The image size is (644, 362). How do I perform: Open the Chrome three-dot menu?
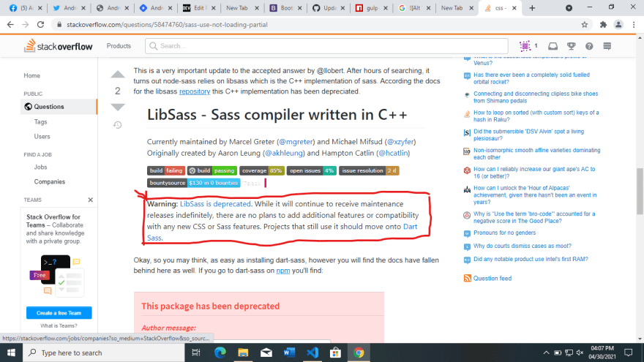pyautogui.click(x=634, y=25)
